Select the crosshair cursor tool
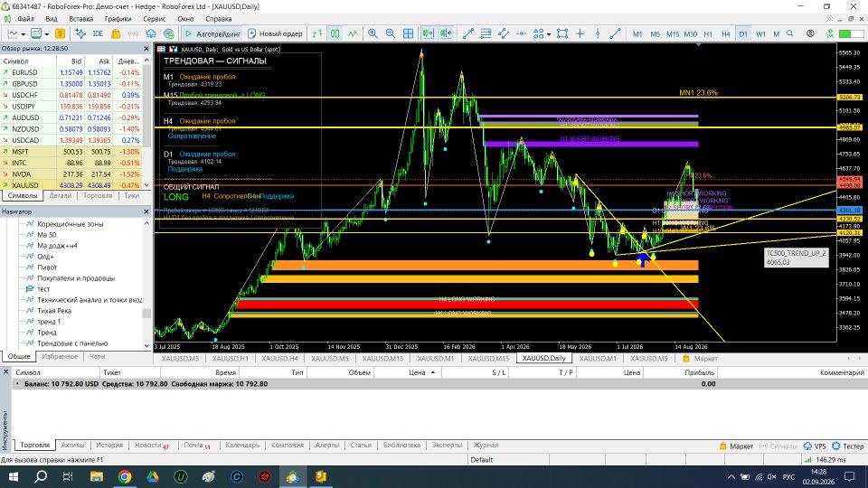868x488 pixels. (580, 33)
